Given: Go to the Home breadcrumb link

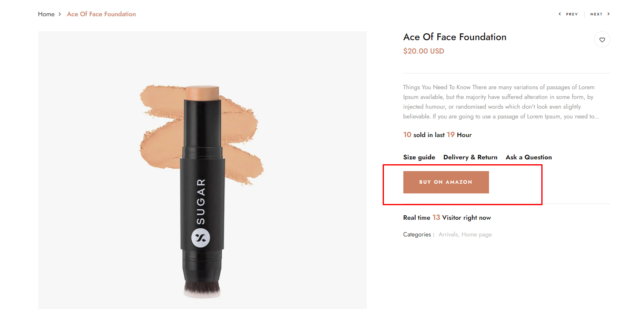Looking at the screenshot, I should click(x=46, y=14).
